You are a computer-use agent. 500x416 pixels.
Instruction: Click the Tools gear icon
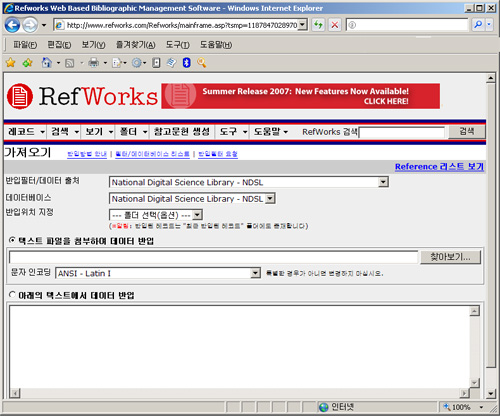137,62
